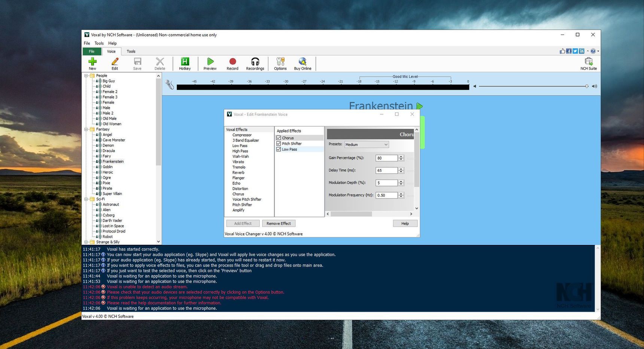Select the Dracula voice icon
The image size is (644, 349).
pos(98,151)
